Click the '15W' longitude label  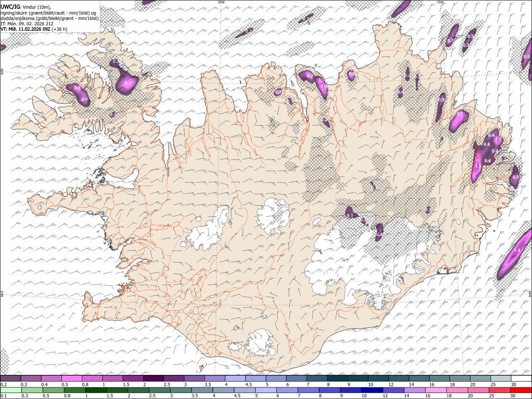click(440, 2)
